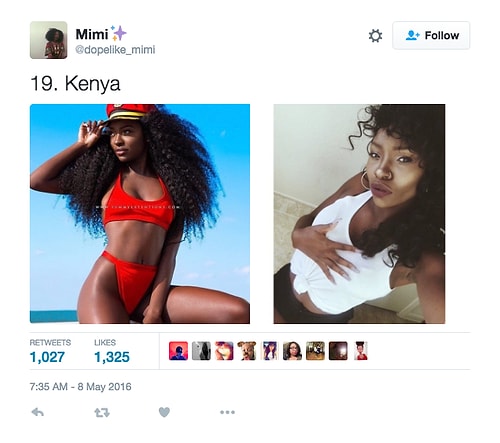Click the last liker avatar in red
Image resolution: width=500 pixels, height=443 pixels.
click(x=361, y=351)
